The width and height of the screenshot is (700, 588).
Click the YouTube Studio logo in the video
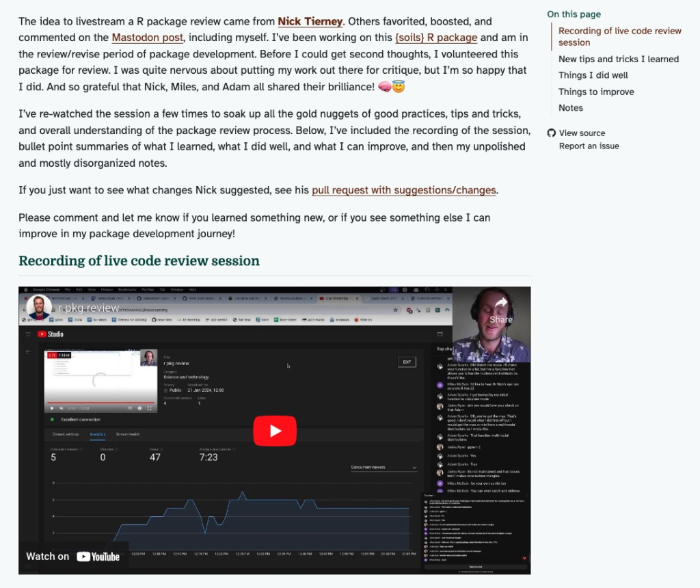(51, 334)
